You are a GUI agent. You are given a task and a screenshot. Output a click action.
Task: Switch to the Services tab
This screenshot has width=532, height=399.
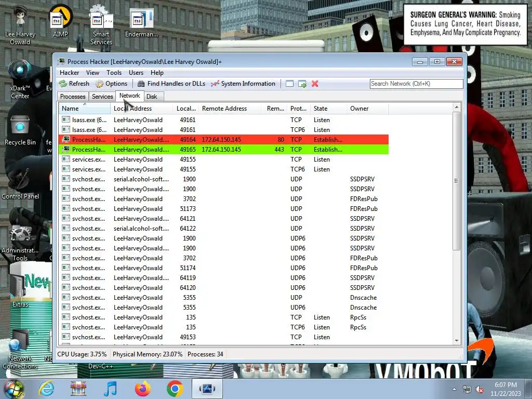(102, 96)
